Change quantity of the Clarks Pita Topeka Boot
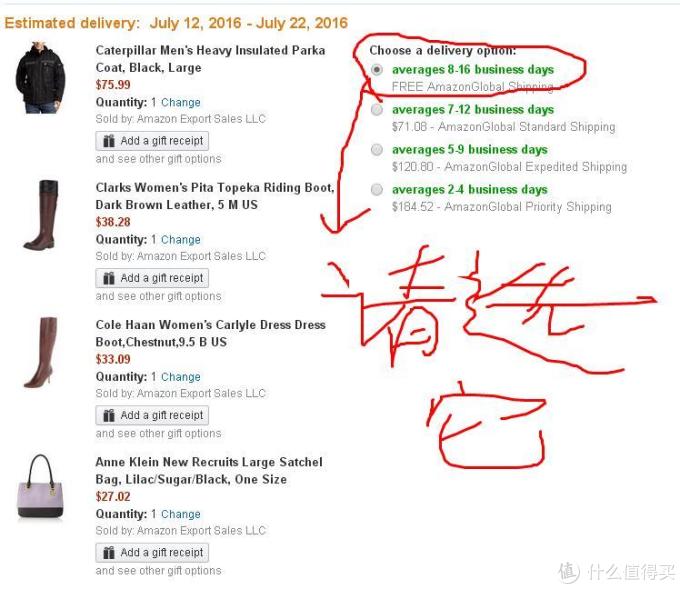Screen dimensions: 680x589 click(181, 239)
